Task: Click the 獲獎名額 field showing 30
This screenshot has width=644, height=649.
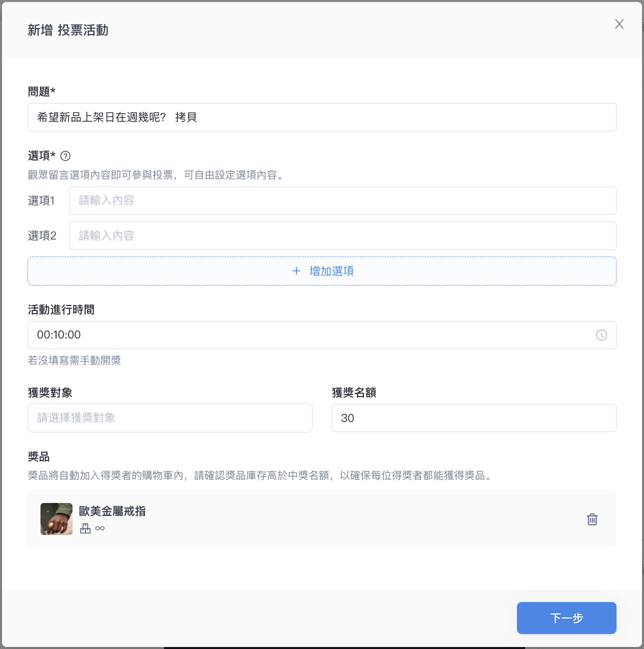Action: 473,418
